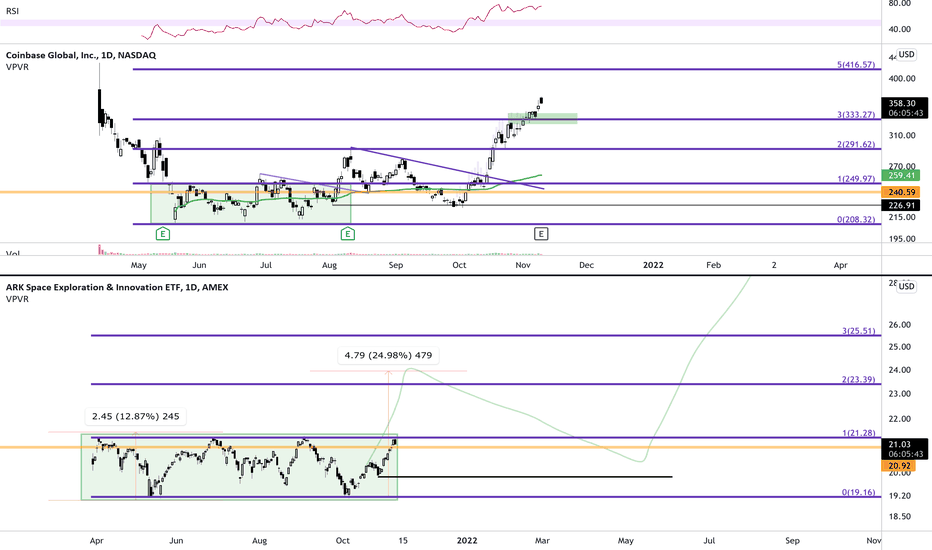Click the 06:05:43 countdown under 358.30
The image size is (932, 550).
pos(906,113)
